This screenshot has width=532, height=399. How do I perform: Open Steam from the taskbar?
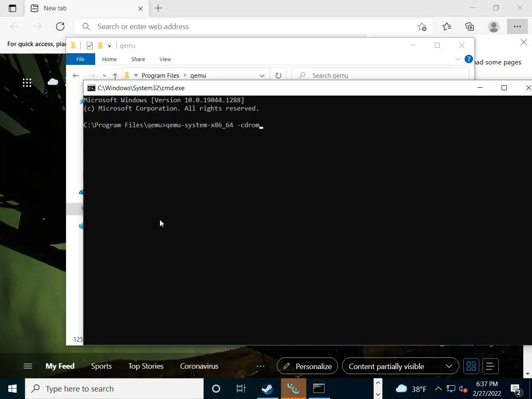(x=267, y=389)
